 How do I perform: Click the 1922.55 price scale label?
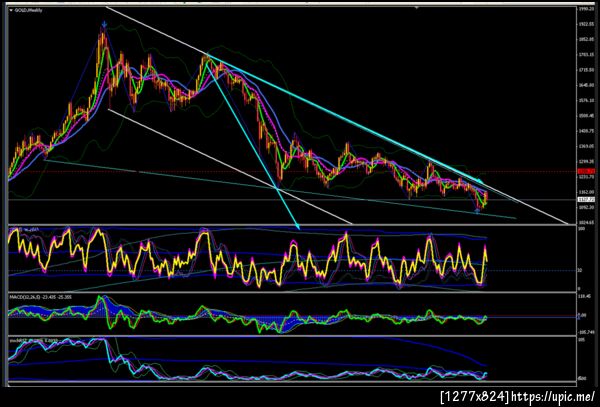pyautogui.click(x=587, y=24)
